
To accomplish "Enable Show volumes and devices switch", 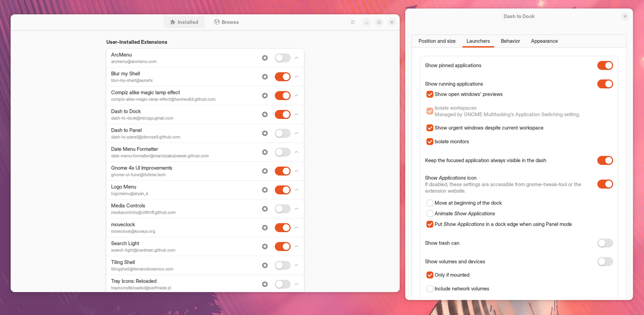I will [x=605, y=262].
